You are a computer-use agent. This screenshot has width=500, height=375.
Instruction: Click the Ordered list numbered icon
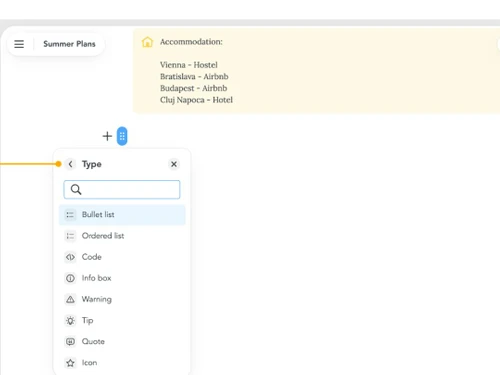click(70, 236)
